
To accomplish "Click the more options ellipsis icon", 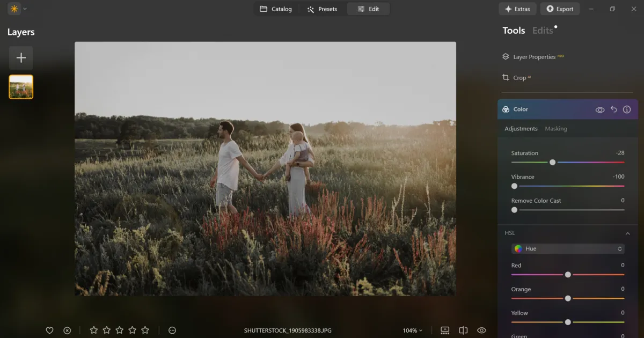I will click(172, 330).
